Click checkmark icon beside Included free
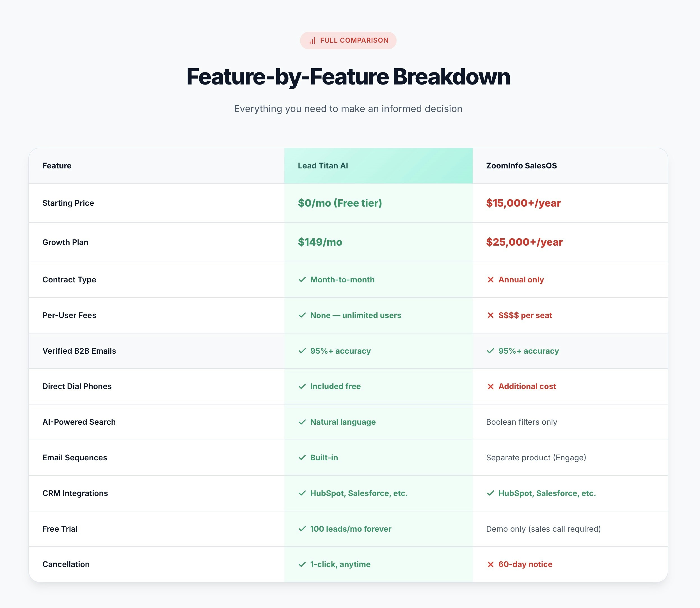 [302, 387]
